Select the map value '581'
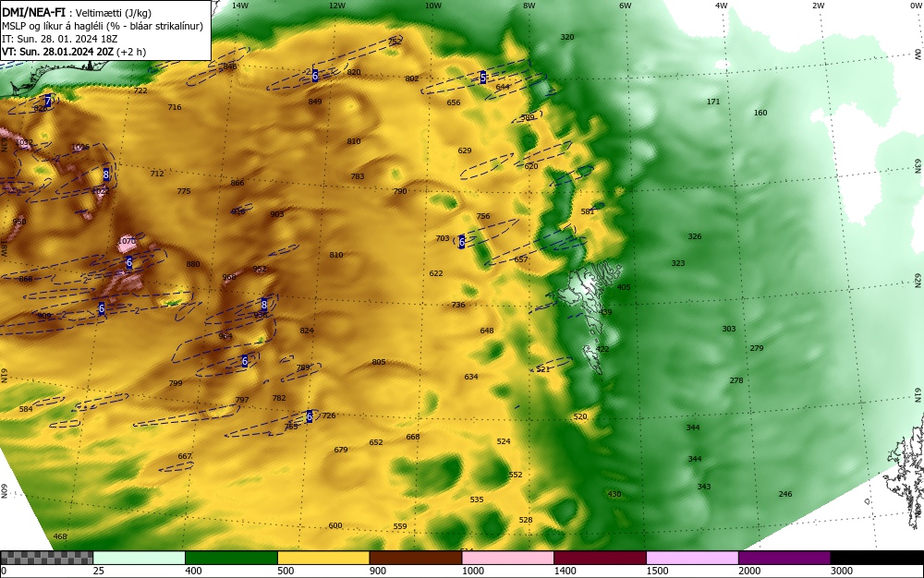This screenshot has width=924, height=578. (x=588, y=211)
